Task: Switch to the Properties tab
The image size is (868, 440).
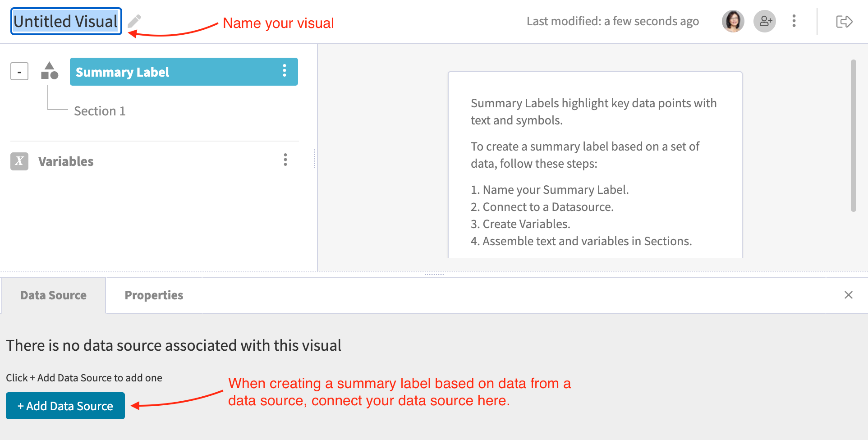Action: pos(153,295)
